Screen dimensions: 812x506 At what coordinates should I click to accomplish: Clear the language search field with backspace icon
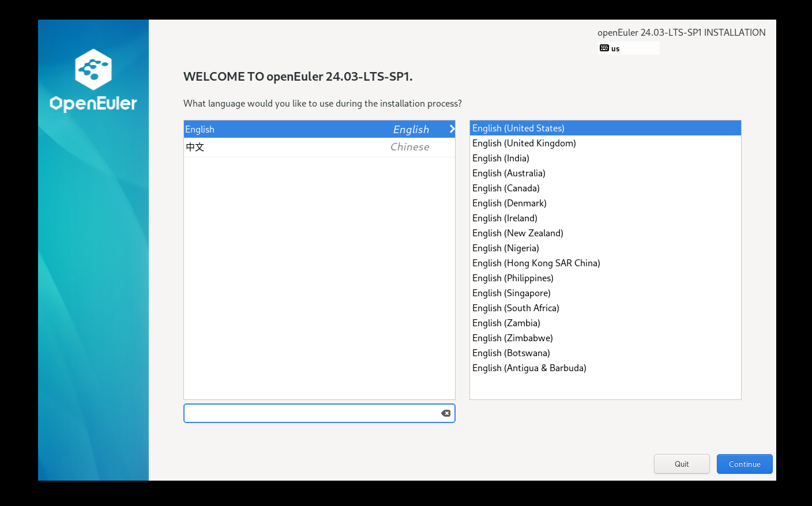446,413
